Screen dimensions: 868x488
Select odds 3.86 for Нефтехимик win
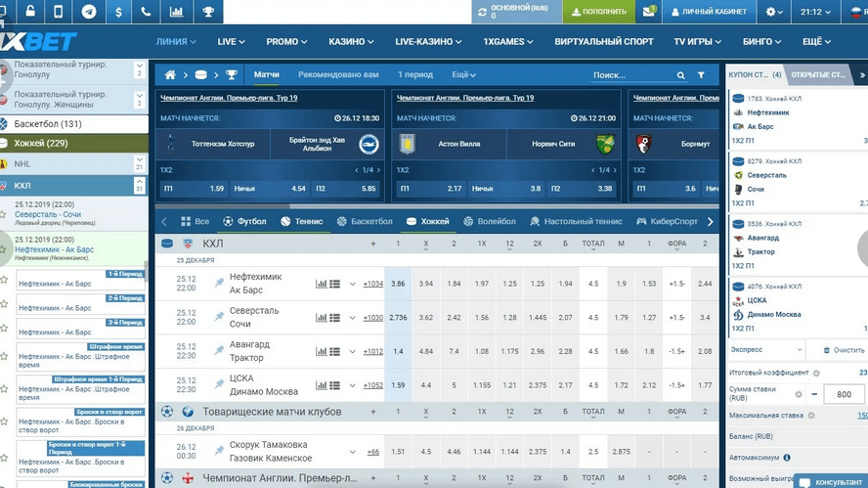[x=398, y=284]
